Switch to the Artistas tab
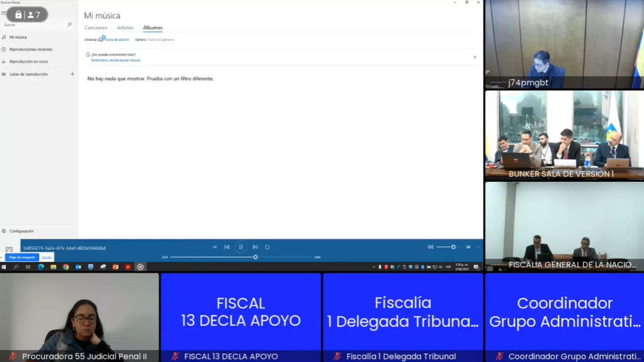644x362 pixels. [x=125, y=28]
